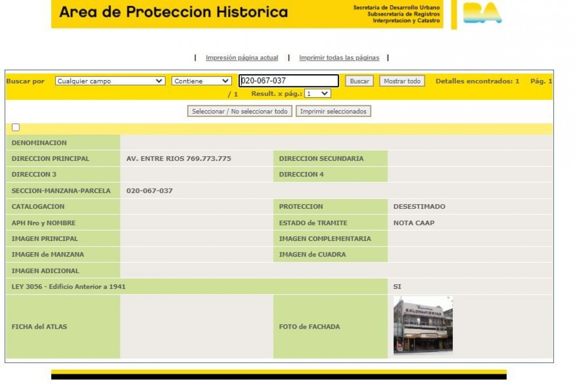Click parcel value '020-067-037' in table

(150, 191)
